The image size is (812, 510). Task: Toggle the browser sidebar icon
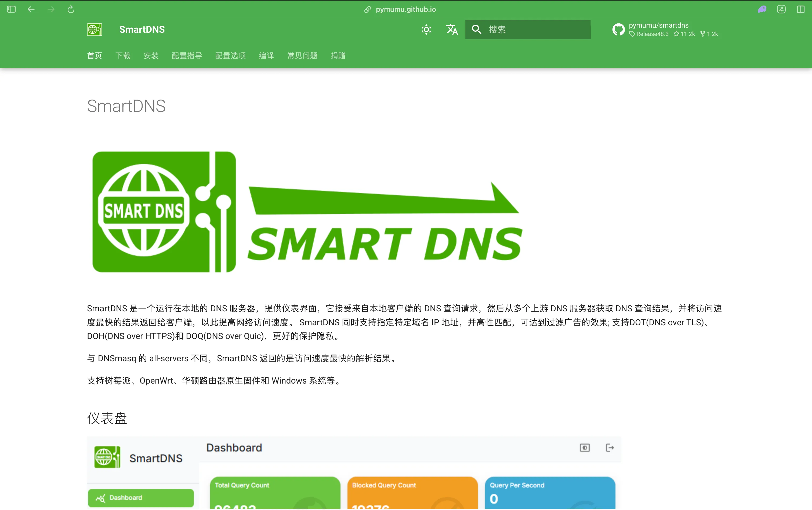[x=11, y=9]
